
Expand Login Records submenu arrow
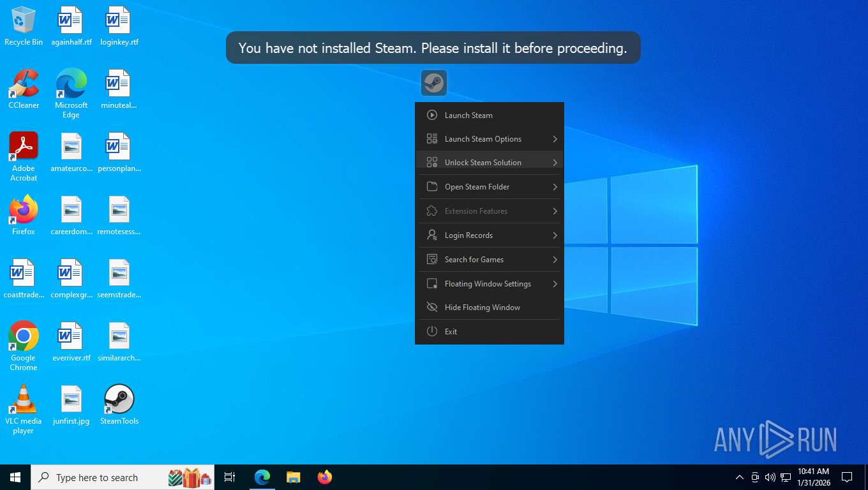555,235
